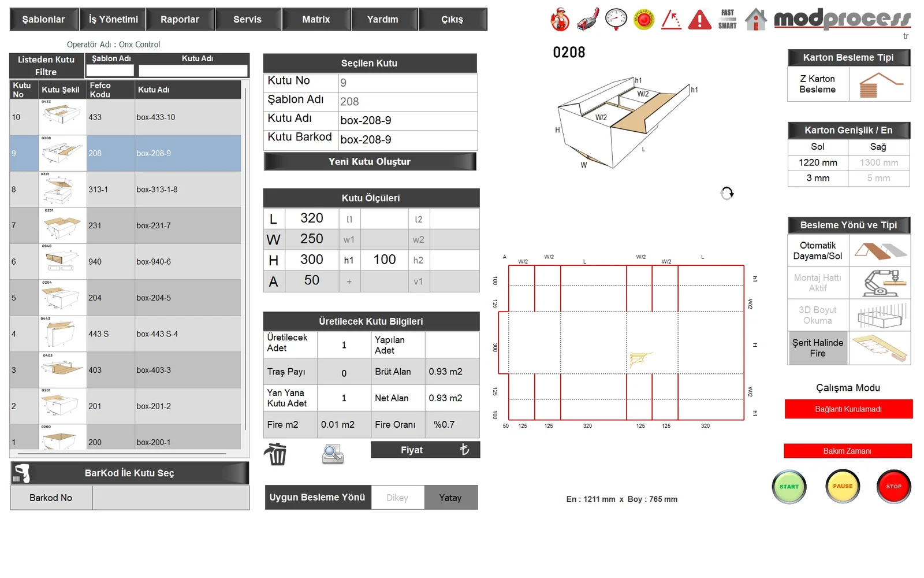Click the pressure gauge icon
Viewport: 924px width, 578px height.
click(x=616, y=19)
